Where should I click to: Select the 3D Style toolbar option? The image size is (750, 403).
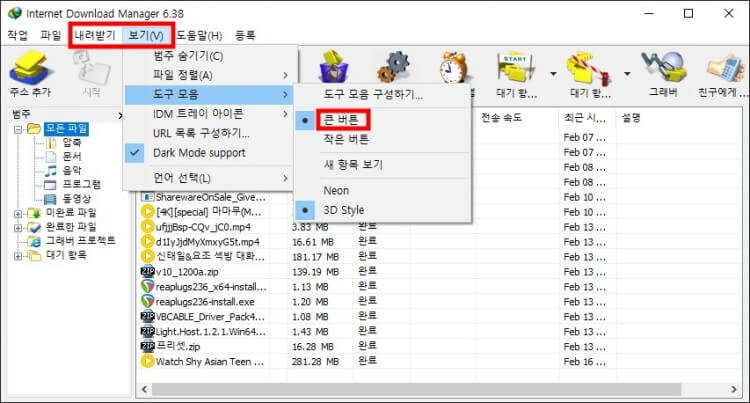343,210
